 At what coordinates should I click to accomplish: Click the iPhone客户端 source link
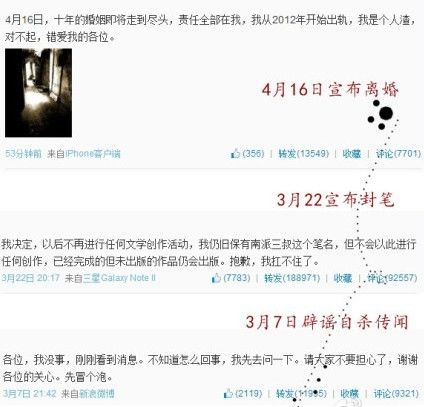[x=93, y=154]
